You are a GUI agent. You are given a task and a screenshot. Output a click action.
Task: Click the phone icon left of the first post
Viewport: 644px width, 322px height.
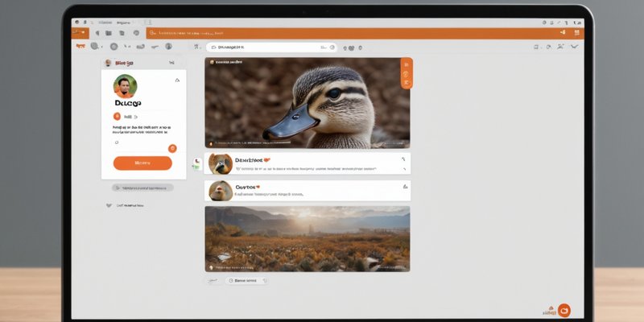197,163
